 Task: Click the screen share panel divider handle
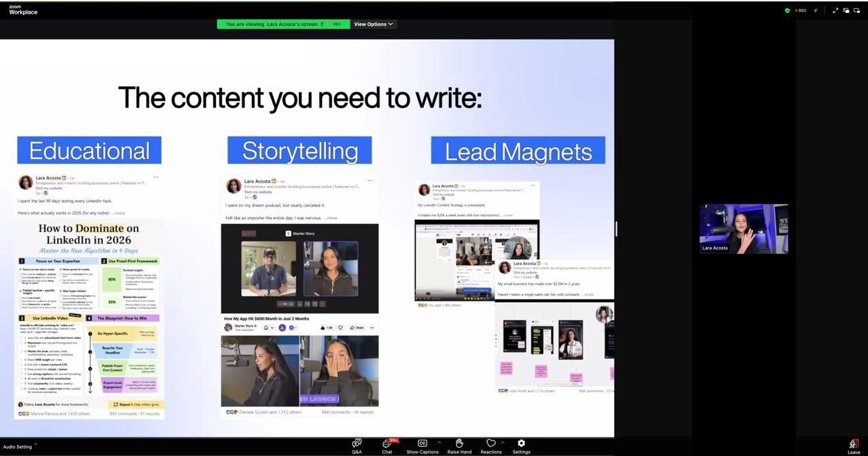tap(616, 229)
